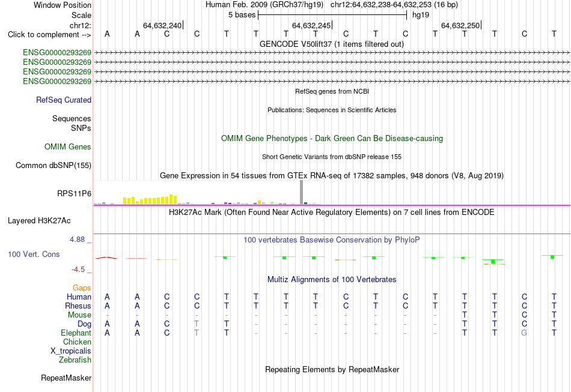Click the chr12:64,632,238-64,632,253 position text
The height and width of the screenshot is (392, 571).
click(x=394, y=5)
